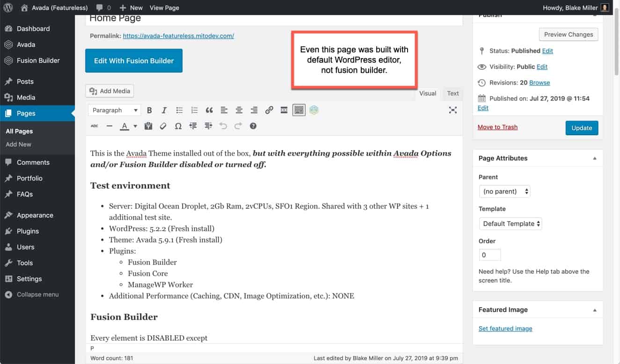The image size is (620, 364).
Task: Click Set featured image link
Action: tap(505, 328)
